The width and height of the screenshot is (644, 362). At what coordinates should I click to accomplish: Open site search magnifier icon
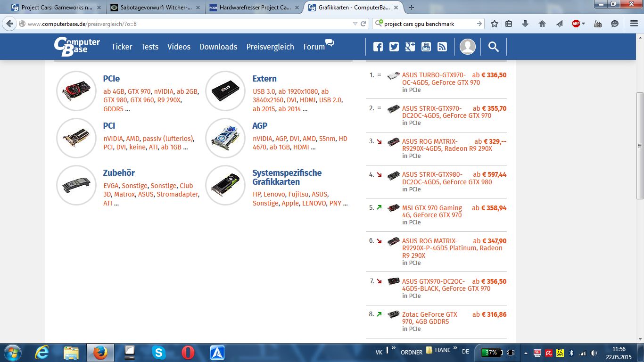pyautogui.click(x=493, y=47)
